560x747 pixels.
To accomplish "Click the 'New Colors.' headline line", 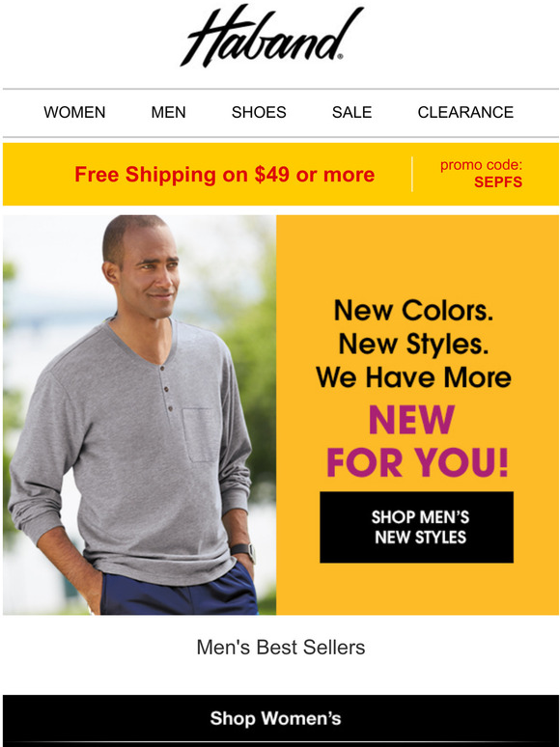I will [413, 311].
